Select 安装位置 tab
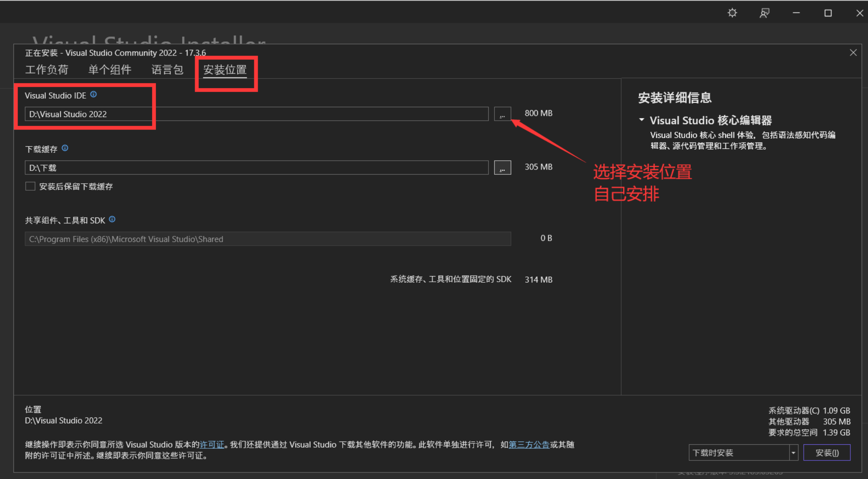The image size is (868, 479). coord(225,70)
